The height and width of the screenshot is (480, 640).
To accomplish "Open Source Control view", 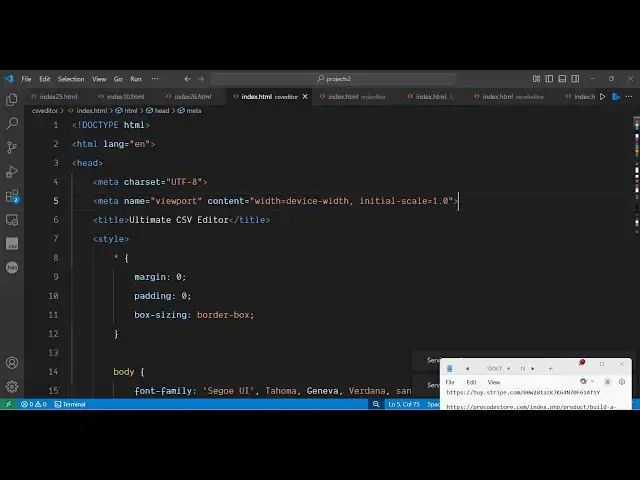I will pos(12,147).
